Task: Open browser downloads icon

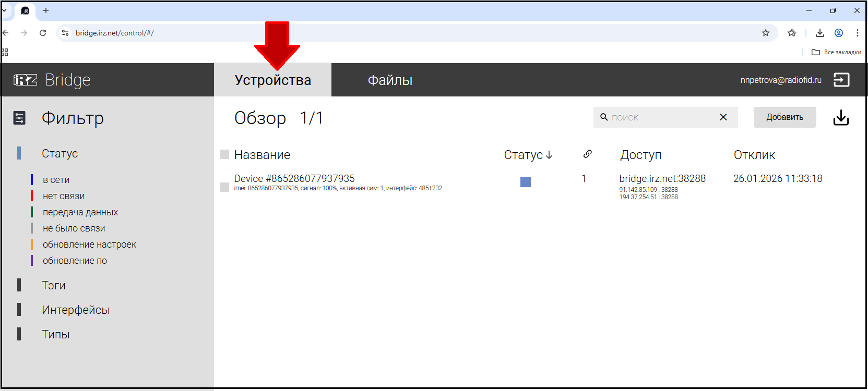Action: click(x=819, y=33)
